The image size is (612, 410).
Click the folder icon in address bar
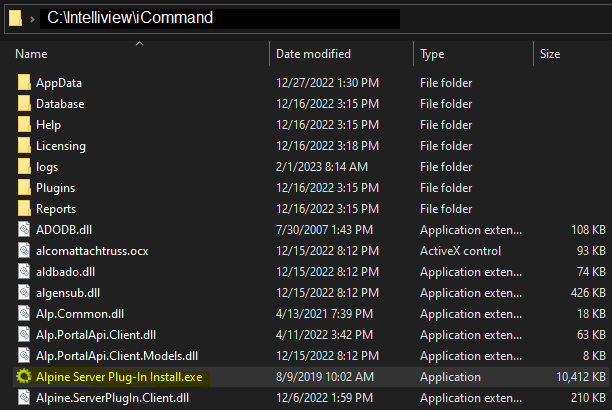click(15, 18)
